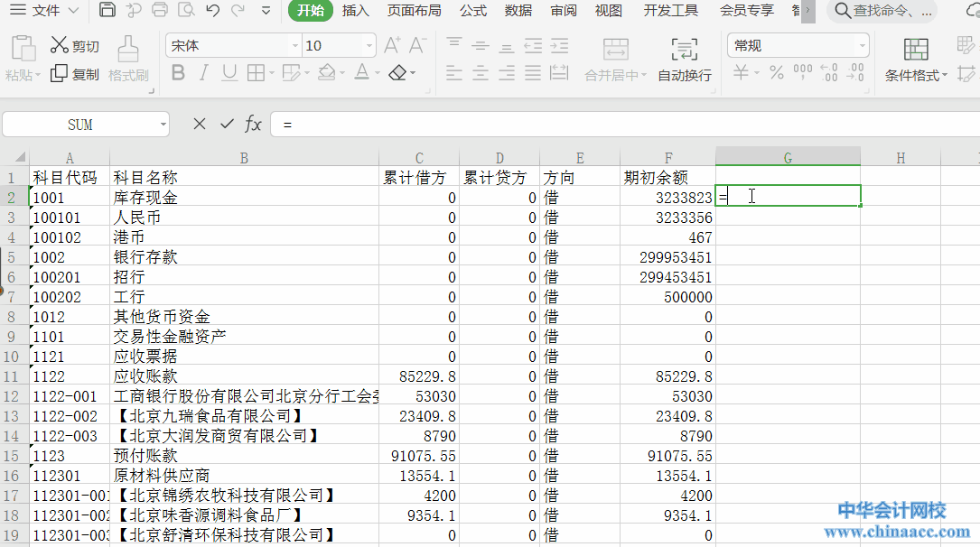The width and height of the screenshot is (980, 547).
Task: Open the 文件 menu
Action: 45,11
